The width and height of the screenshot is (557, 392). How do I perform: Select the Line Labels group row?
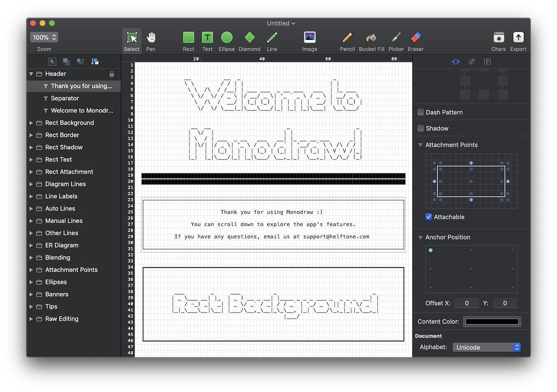[x=74, y=196]
